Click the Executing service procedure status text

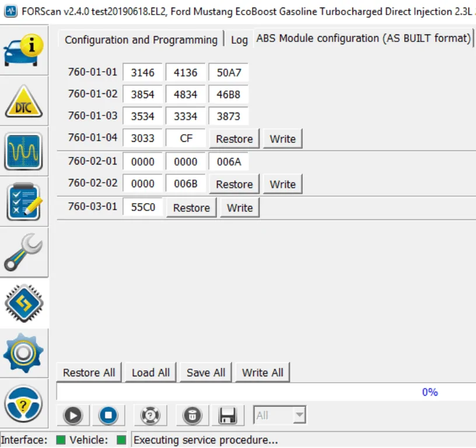click(205, 440)
